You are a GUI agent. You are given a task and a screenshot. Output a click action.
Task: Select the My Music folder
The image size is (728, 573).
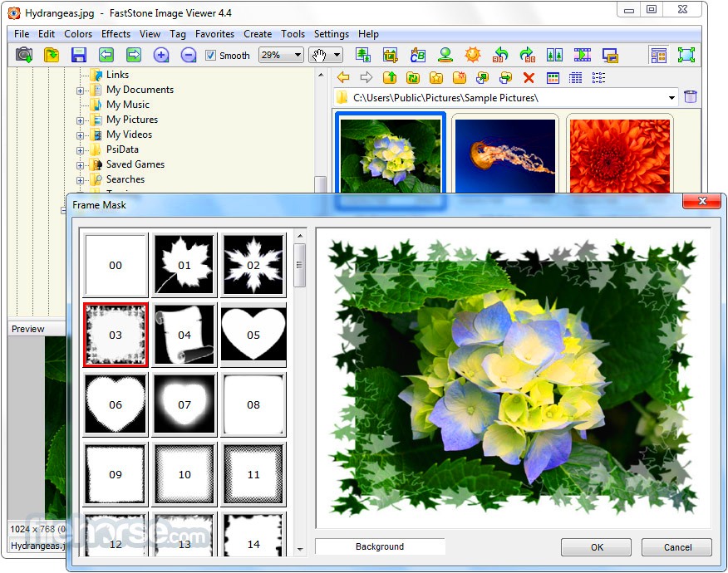[x=128, y=105]
